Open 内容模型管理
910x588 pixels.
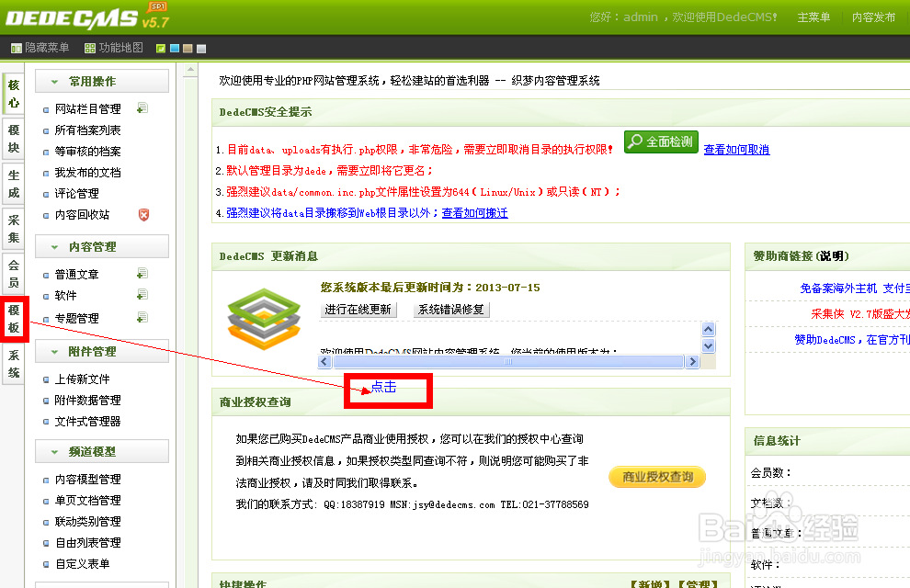click(87, 480)
